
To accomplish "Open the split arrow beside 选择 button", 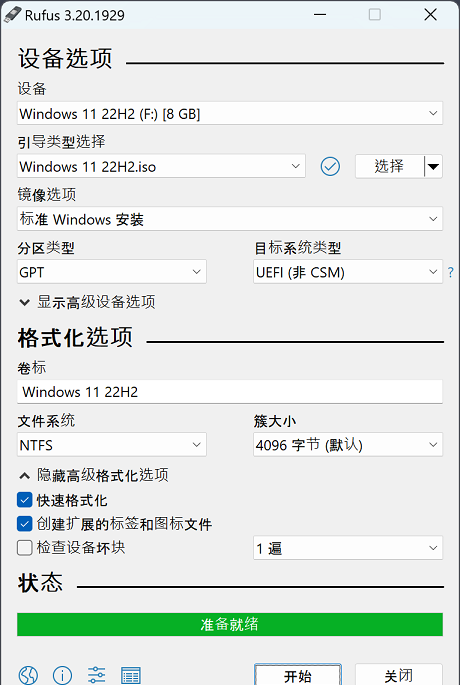I will tap(433, 166).
